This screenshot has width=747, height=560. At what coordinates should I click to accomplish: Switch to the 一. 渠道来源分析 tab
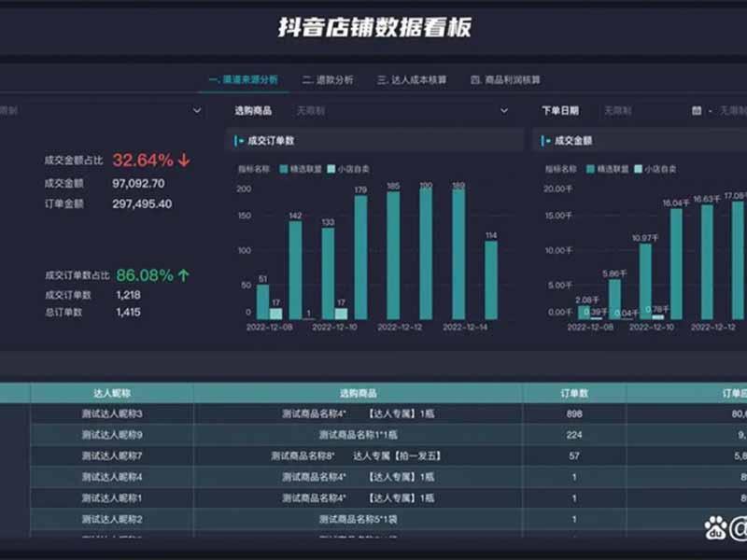(244, 79)
